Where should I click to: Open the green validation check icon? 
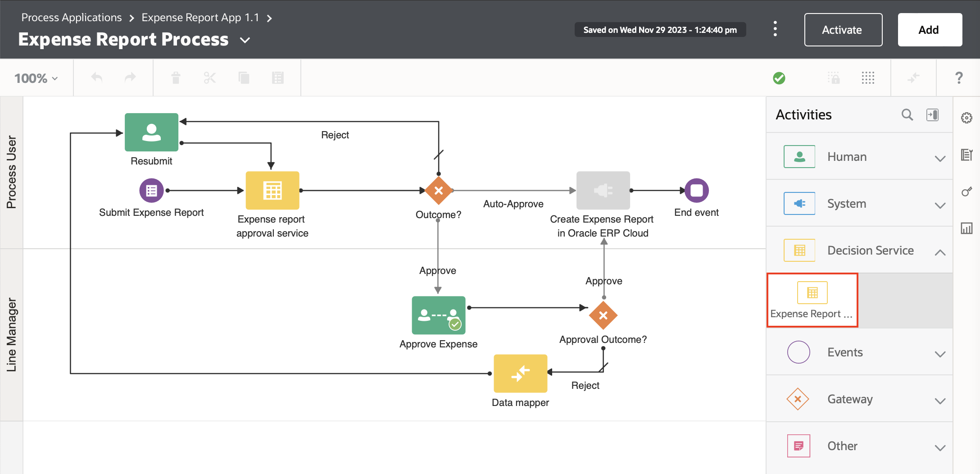[x=779, y=77]
